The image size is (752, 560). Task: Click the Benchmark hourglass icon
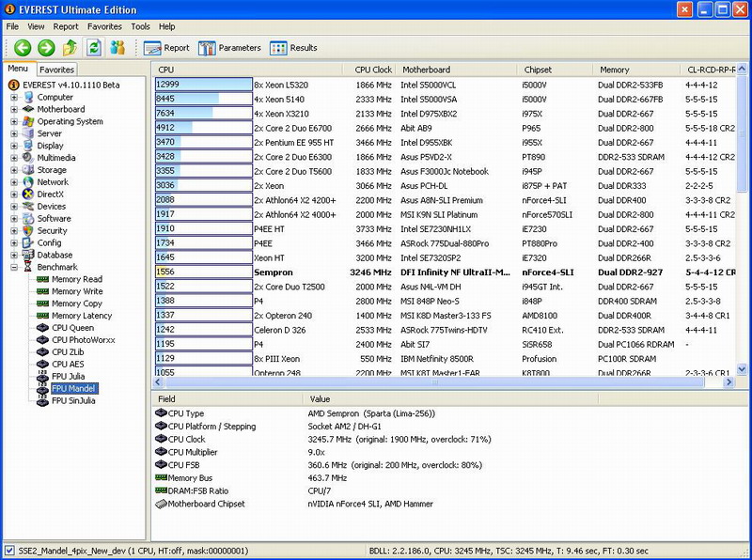pos(29,267)
